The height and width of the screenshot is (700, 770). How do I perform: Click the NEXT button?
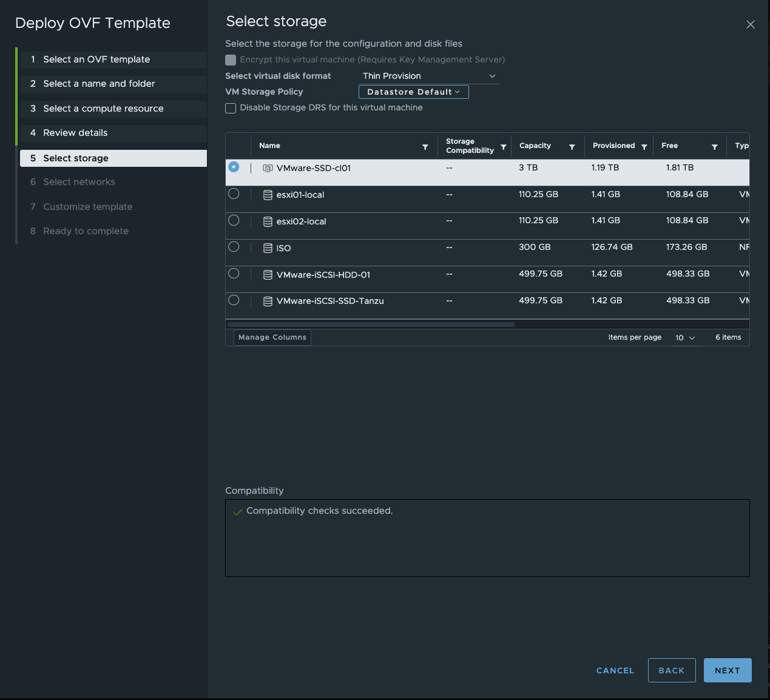tap(727, 670)
